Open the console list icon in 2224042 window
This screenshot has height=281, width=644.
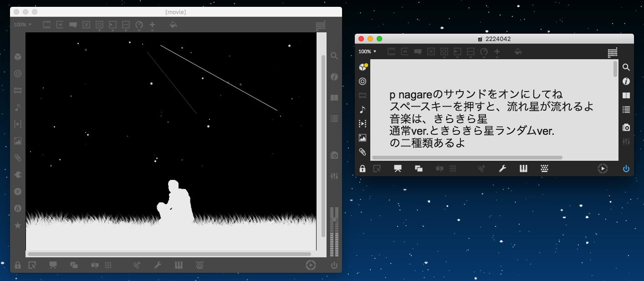coord(626,109)
